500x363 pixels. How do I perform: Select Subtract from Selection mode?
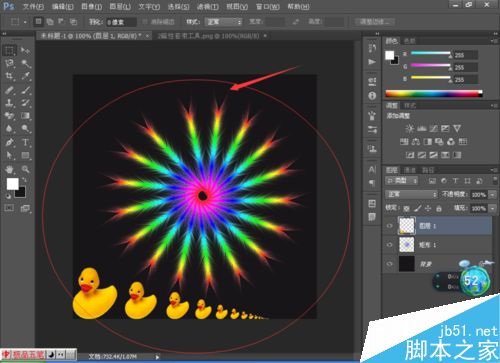(61, 22)
